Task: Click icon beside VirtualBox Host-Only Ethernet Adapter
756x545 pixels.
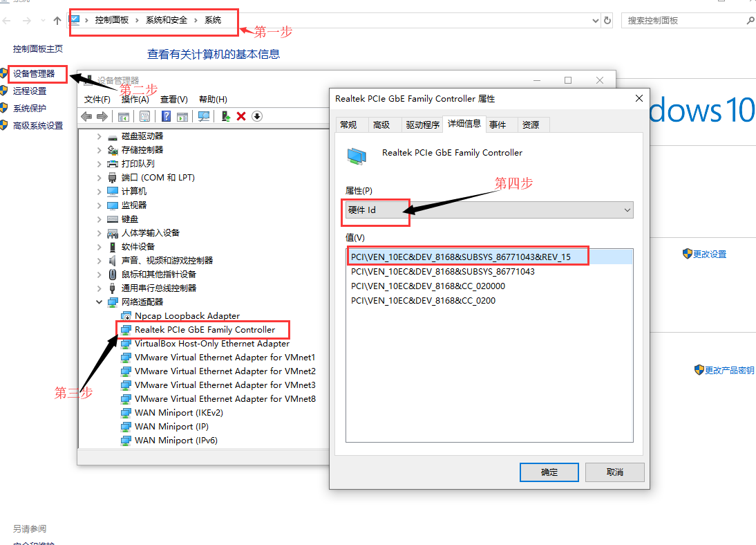Action: click(x=126, y=344)
